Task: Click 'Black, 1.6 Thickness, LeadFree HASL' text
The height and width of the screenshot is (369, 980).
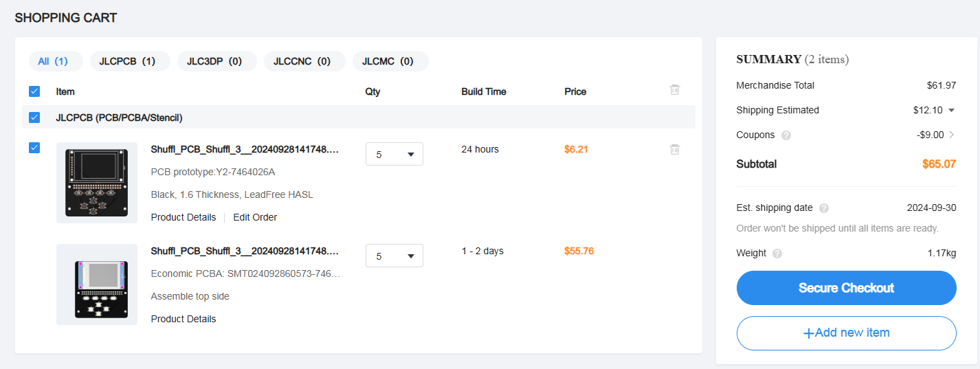Action: (x=232, y=194)
